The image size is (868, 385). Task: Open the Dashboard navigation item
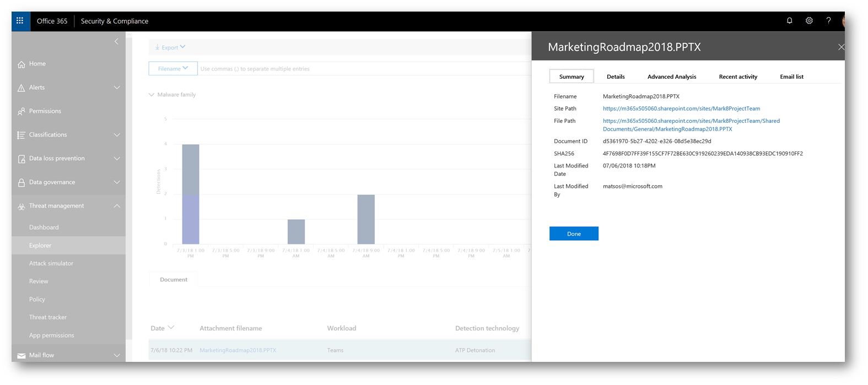pyautogui.click(x=44, y=227)
